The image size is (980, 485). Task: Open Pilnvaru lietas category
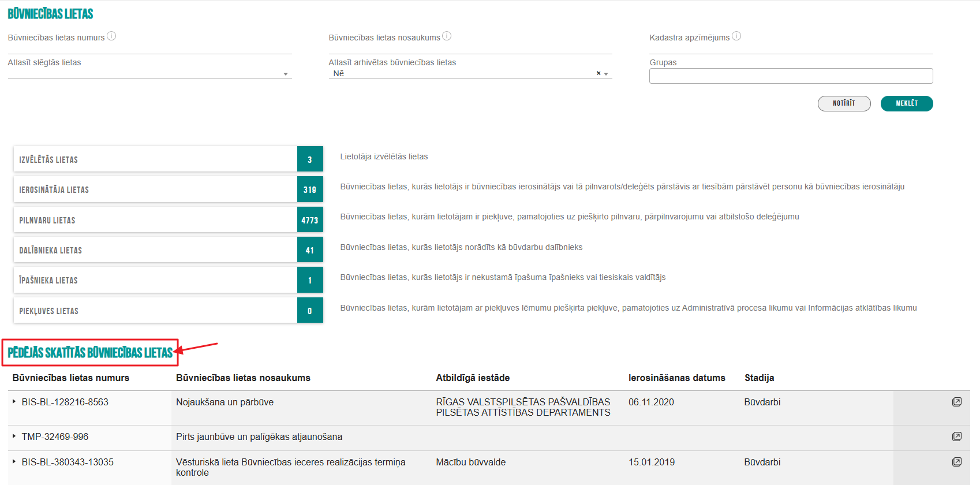click(x=168, y=219)
